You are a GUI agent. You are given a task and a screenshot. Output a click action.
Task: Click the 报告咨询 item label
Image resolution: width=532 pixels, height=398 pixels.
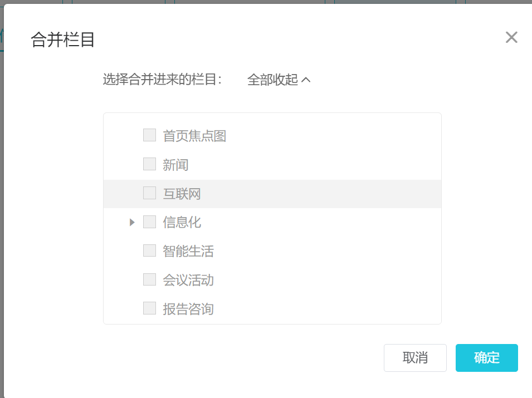click(x=188, y=309)
